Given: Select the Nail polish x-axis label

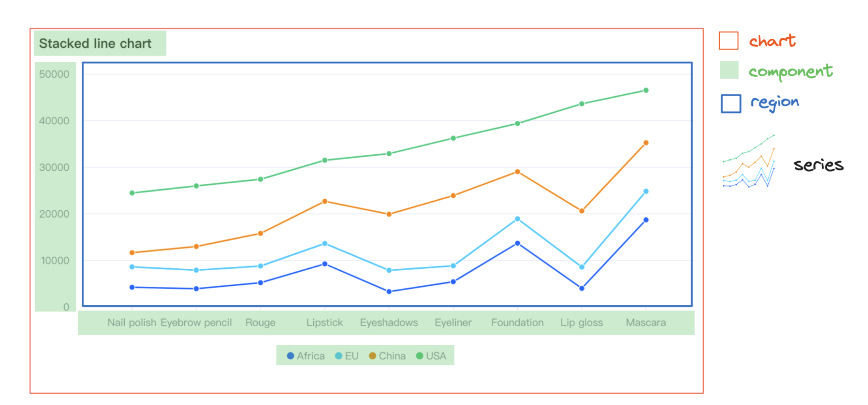Looking at the screenshot, I should [x=132, y=322].
